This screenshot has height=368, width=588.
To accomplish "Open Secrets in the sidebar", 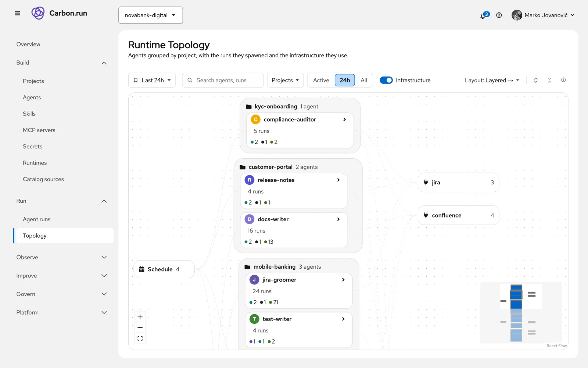I will tap(33, 146).
